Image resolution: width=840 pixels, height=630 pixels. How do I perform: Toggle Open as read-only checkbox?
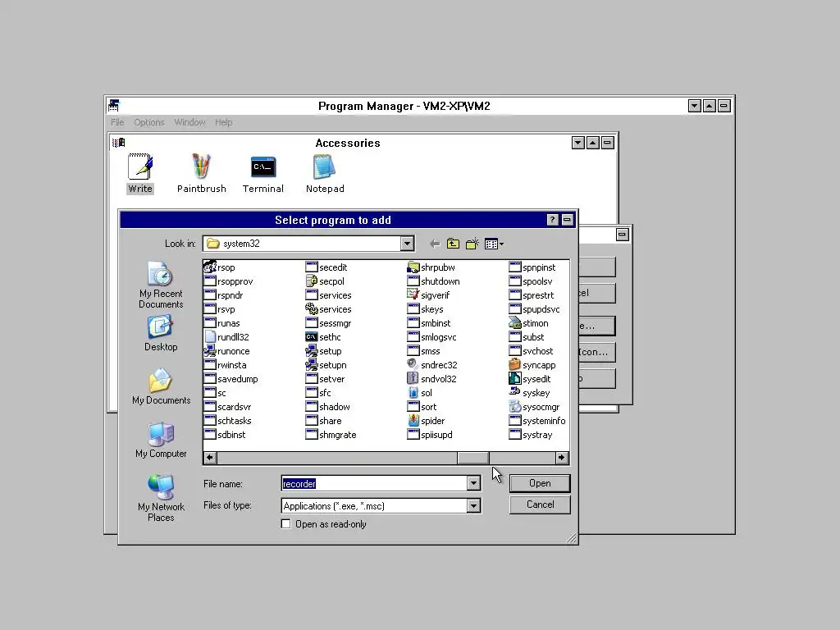(x=286, y=523)
